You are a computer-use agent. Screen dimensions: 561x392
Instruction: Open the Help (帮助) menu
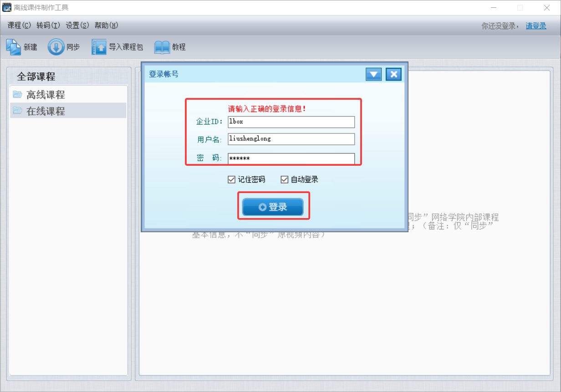[107, 25]
